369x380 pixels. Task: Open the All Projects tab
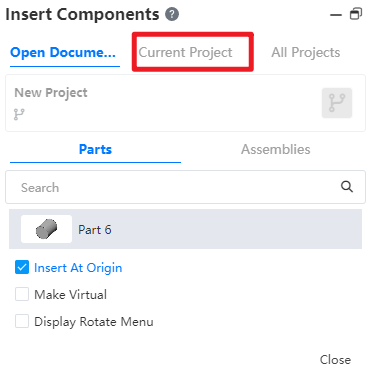[x=306, y=52]
